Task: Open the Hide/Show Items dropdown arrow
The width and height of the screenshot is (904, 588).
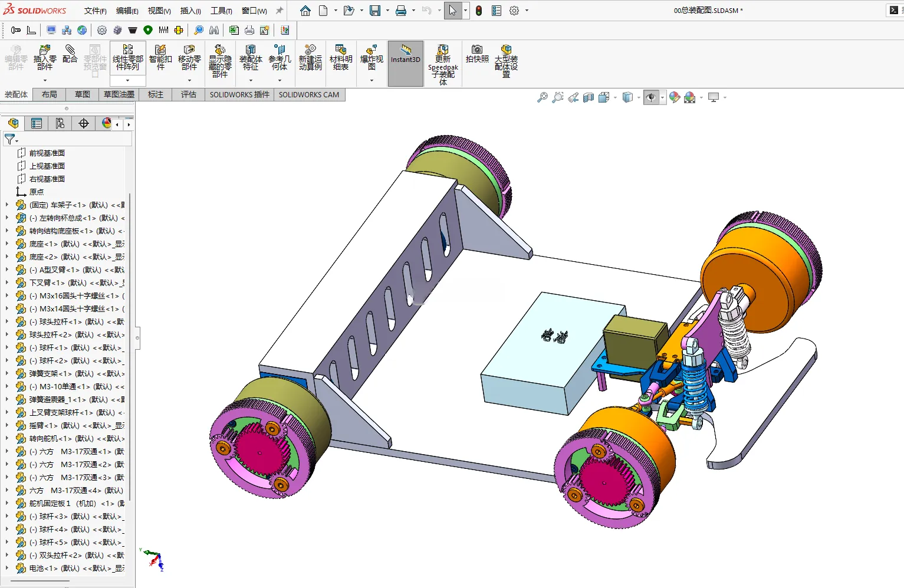Action: 662,97
